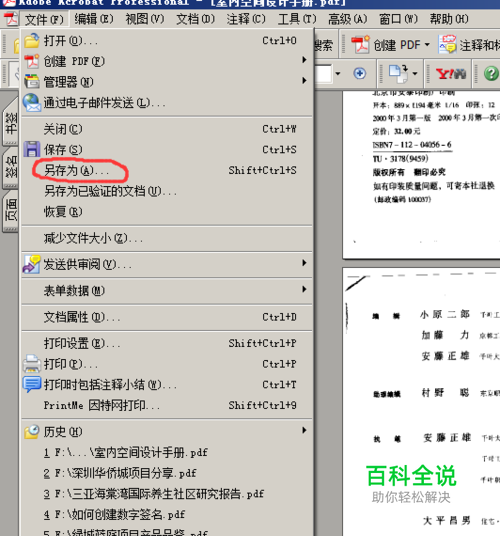The image size is (500, 536).
Task: Click the globe email icon beside 通过电子邮件发送
Action: coord(32,103)
